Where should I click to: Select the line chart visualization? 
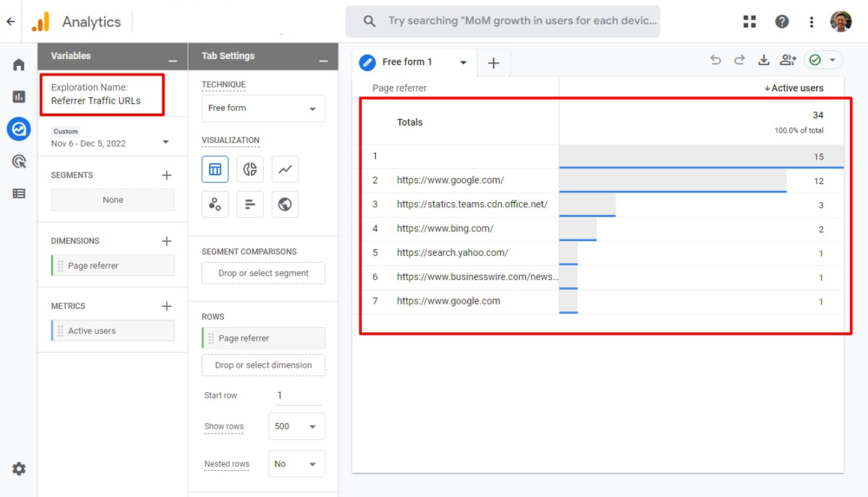click(x=285, y=169)
